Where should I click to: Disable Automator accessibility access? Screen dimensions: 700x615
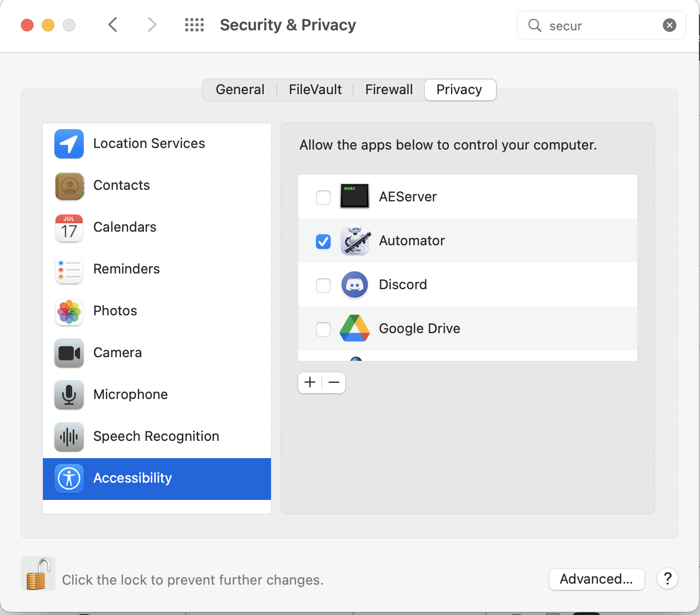tap(323, 241)
